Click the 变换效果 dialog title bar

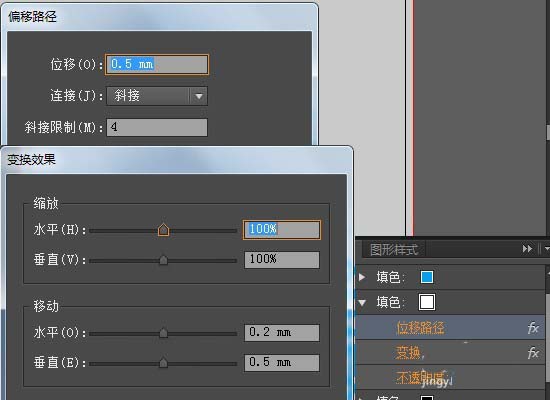point(177,160)
